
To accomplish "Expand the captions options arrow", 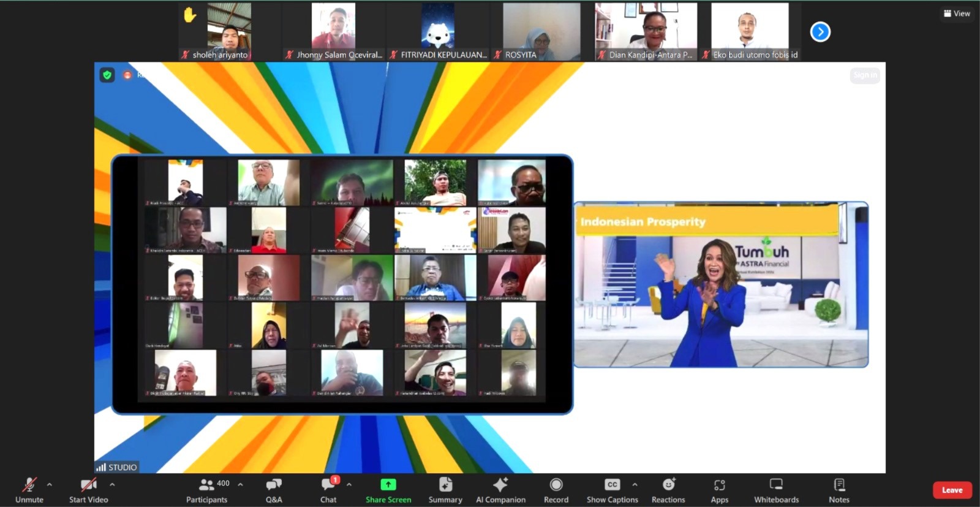I will [x=635, y=484].
